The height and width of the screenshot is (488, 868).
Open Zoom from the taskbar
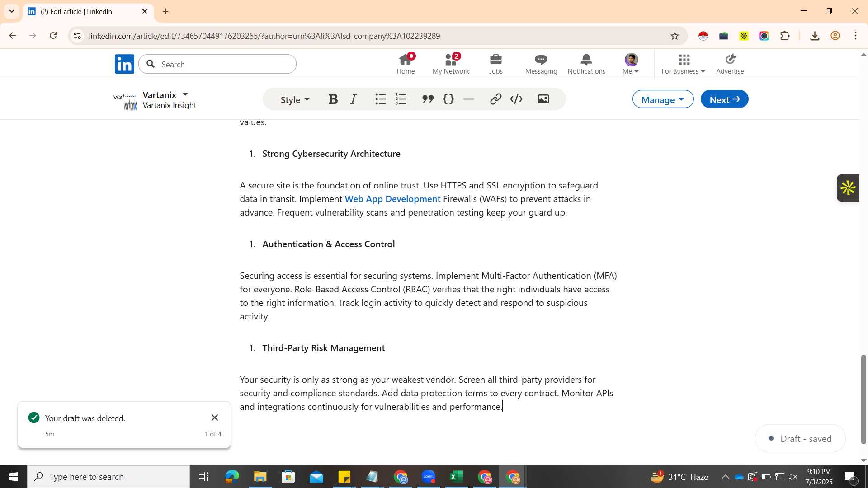click(429, 477)
